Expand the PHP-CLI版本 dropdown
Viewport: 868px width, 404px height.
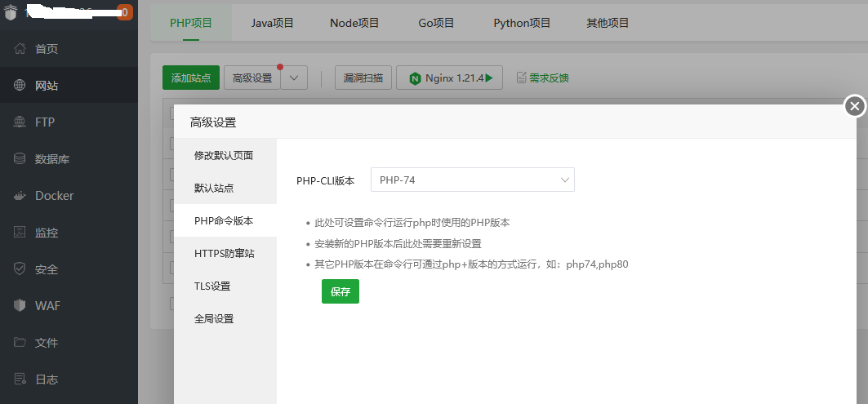pyautogui.click(x=472, y=180)
